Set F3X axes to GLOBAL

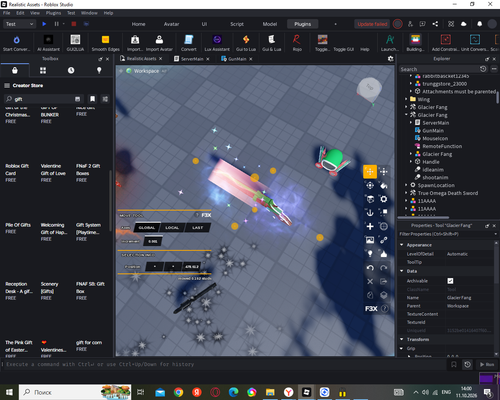(x=147, y=228)
